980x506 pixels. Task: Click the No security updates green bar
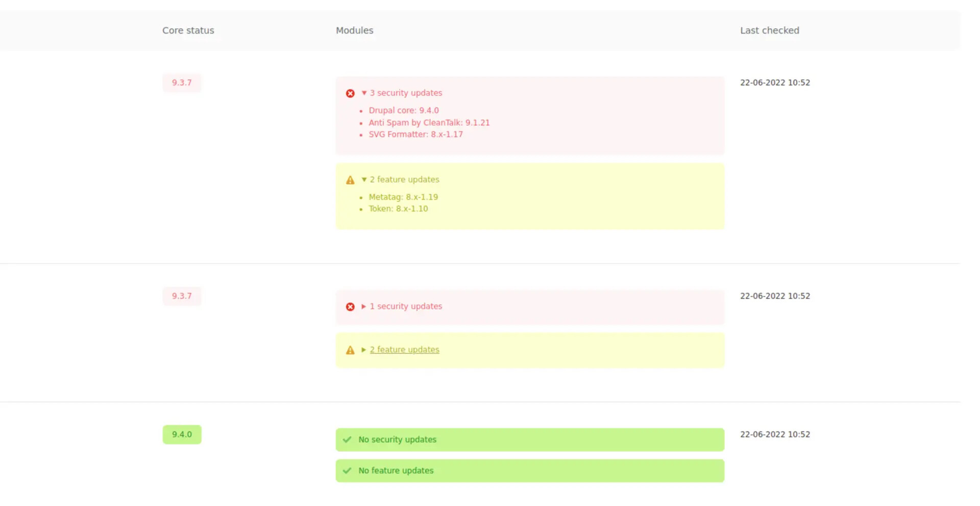(530, 440)
